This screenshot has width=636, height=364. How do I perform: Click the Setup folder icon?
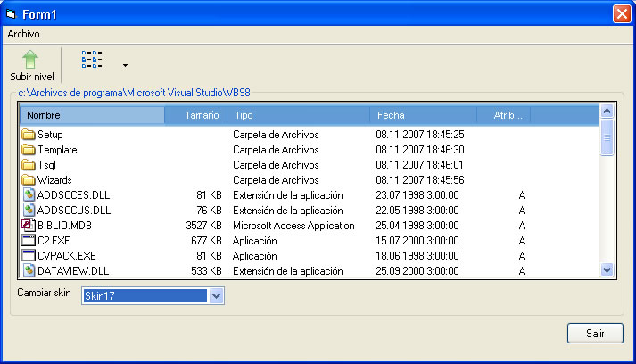pos(28,135)
